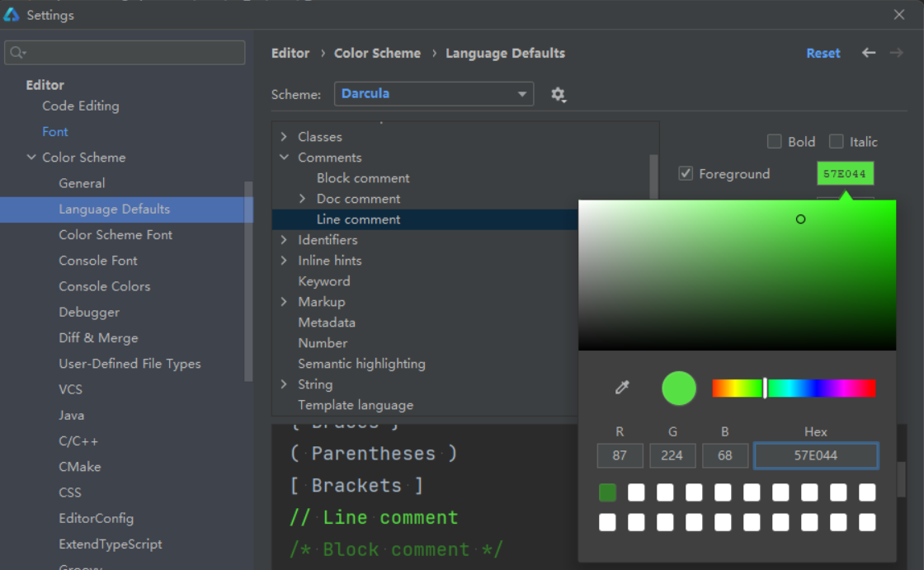Expand the Classes tree node
Image resolution: width=924 pixels, height=570 pixels.
pos(284,137)
